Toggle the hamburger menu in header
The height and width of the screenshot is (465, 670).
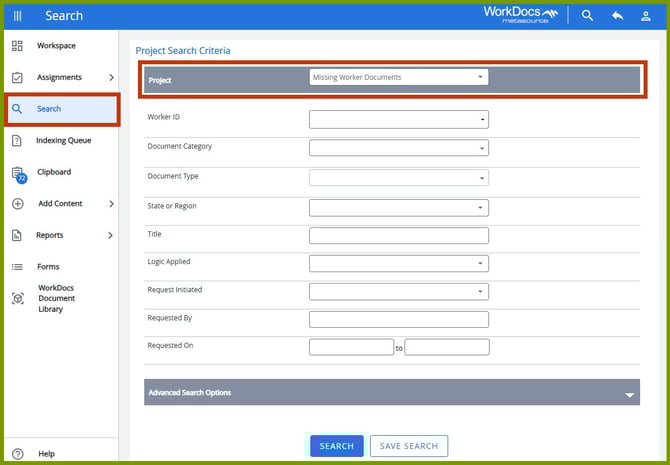click(x=18, y=16)
